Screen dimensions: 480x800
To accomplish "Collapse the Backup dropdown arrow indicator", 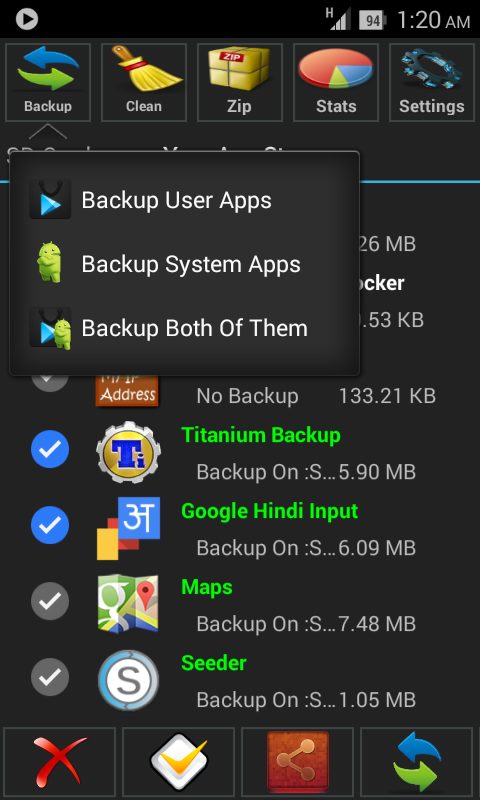I will [48, 131].
